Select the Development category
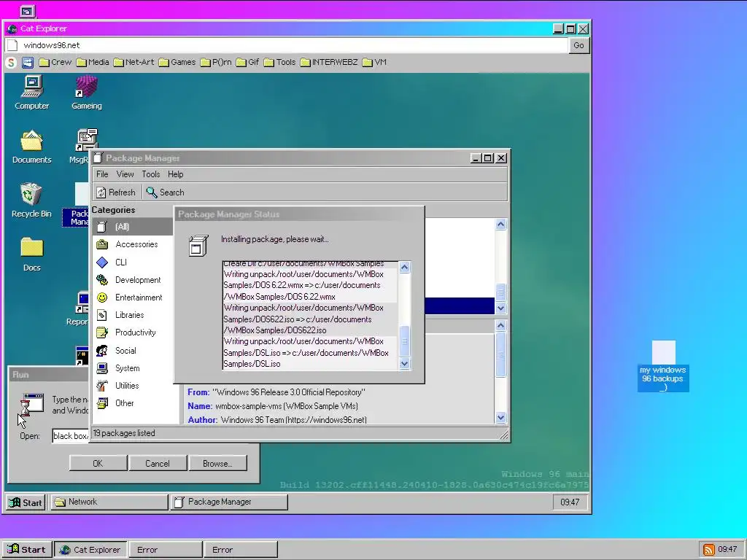The height and width of the screenshot is (560, 747). click(133, 280)
